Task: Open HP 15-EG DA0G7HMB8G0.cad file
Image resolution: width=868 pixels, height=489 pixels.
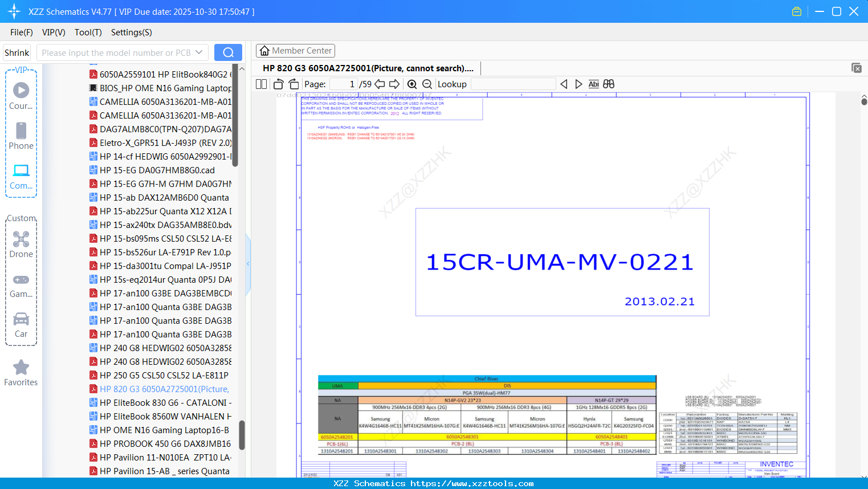Action: (x=152, y=170)
